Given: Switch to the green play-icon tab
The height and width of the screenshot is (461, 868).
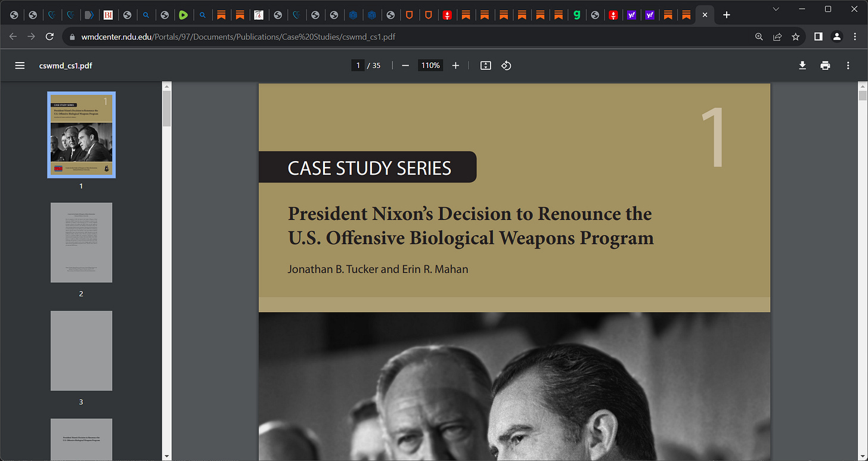Looking at the screenshot, I should 184,15.
